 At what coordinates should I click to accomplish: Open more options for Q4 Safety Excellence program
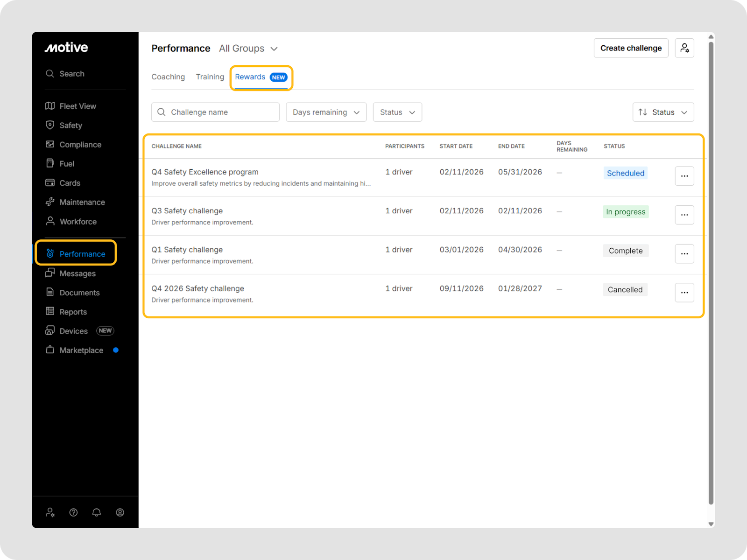684,176
